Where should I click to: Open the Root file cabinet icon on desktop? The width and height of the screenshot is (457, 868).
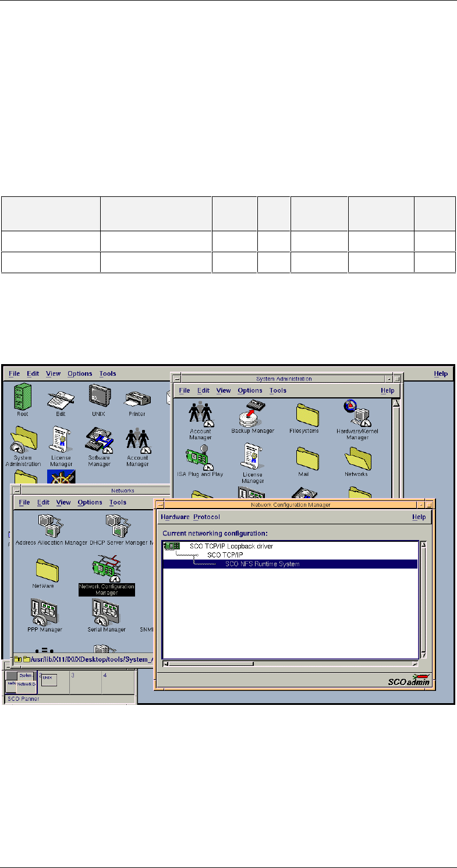click(x=23, y=396)
